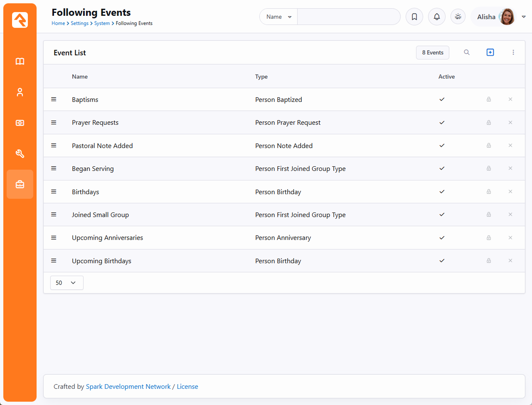
Task: Click the bookmark icon in header
Action: (x=414, y=17)
